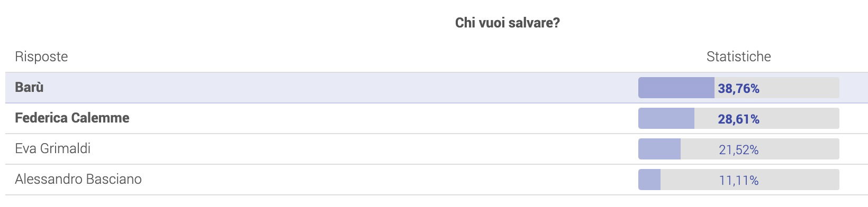Click the 11,11% progress bar
The height and width of the screenshot is (207, 868).
(739, 180)
